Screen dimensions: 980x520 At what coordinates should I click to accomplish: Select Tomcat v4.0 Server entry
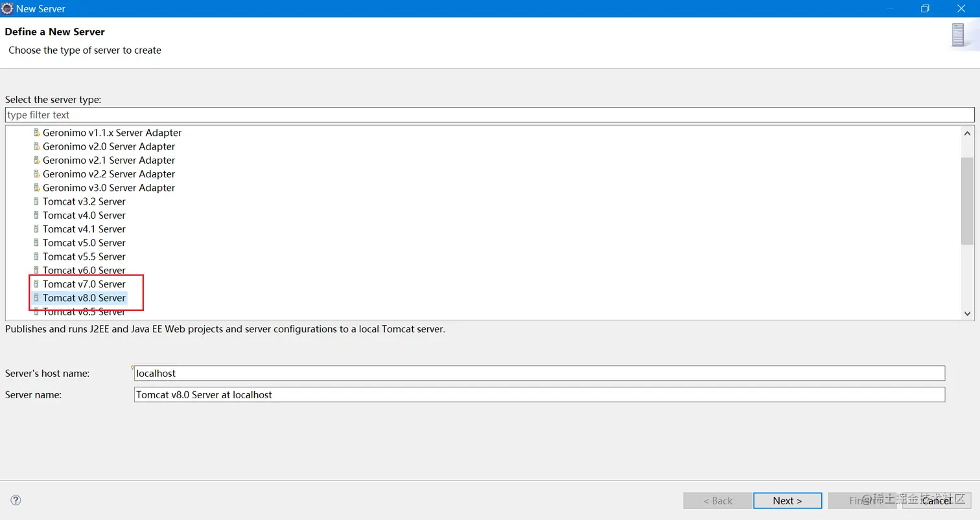pyautogui.click(x=84, y=215)
